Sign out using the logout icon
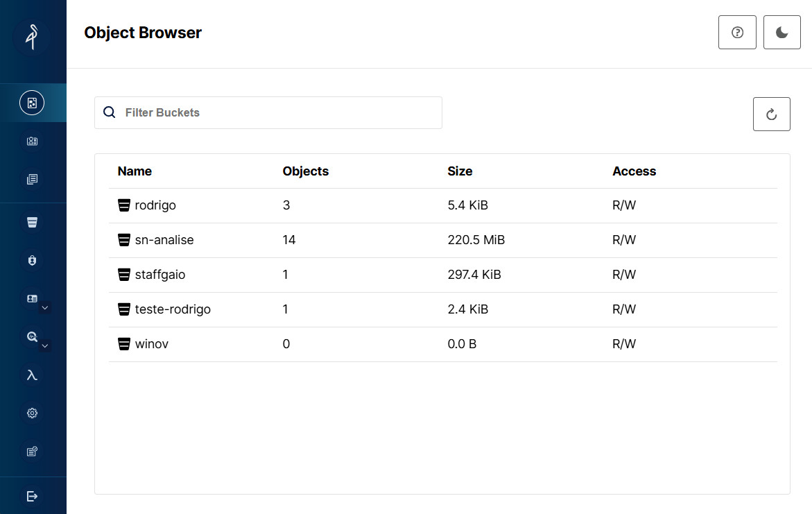This screenshot has height=514, width=812. [x=32, y=496]
